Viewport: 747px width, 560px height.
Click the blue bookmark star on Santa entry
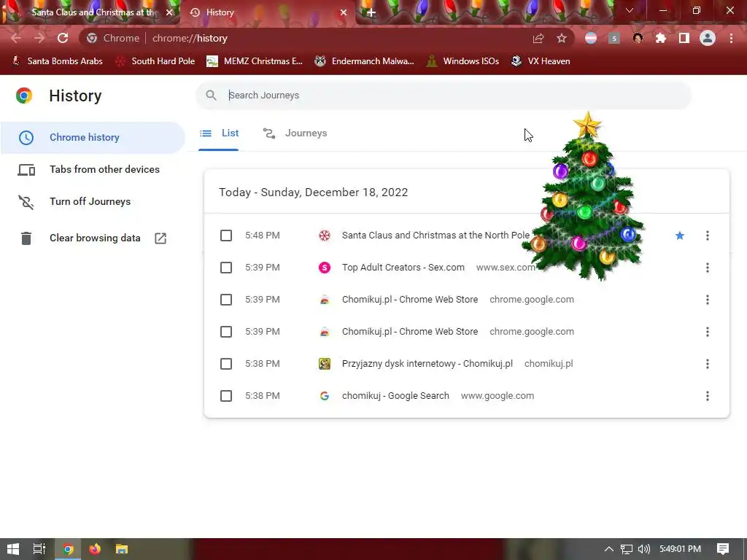680,236
